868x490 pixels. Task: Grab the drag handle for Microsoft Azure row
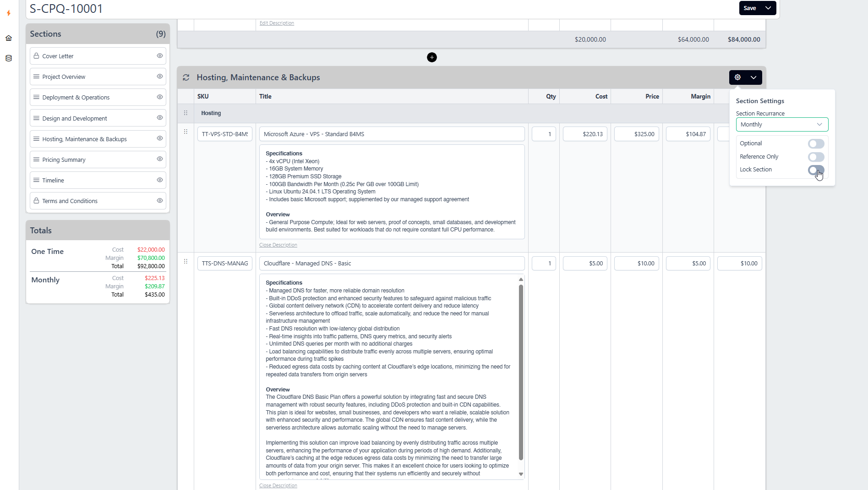tap(186, 132)
